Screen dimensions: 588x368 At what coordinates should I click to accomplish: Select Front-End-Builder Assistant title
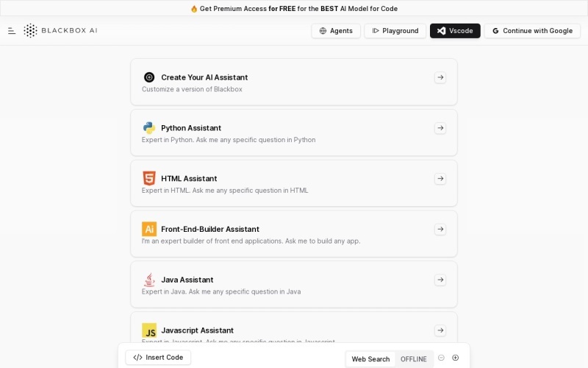[210, 229]
